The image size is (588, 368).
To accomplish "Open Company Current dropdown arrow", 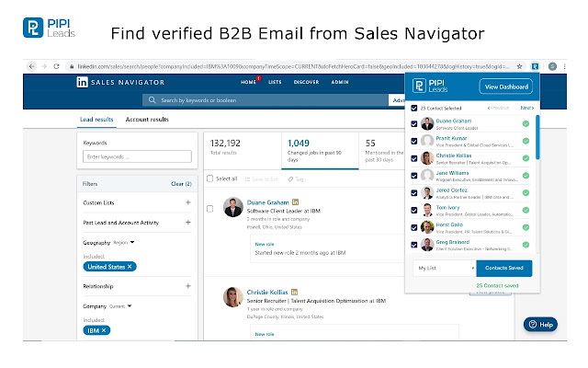I will 130,306.
